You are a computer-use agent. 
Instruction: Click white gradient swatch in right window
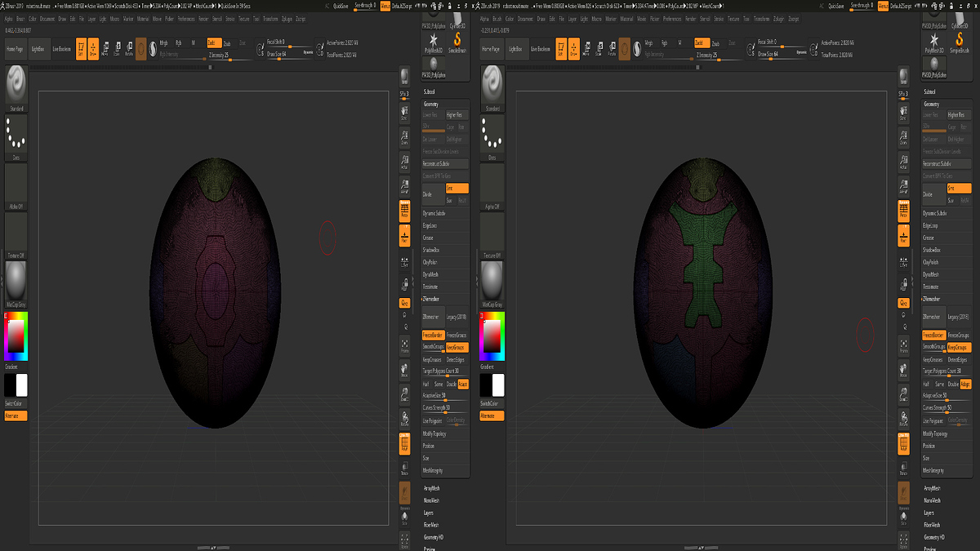(498, 384)
